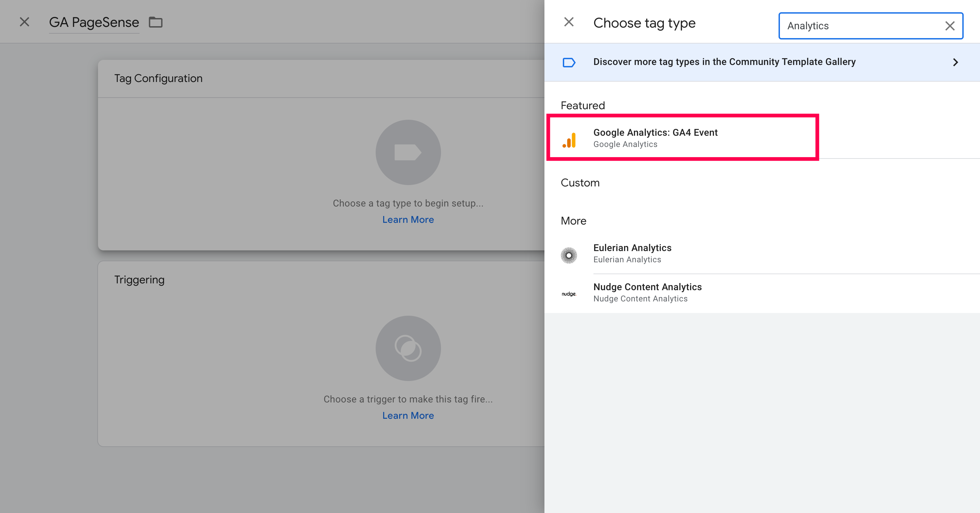Clear the Analytics search text
Viewport: 980px width, 513px height.
click(x=950, y=26)
